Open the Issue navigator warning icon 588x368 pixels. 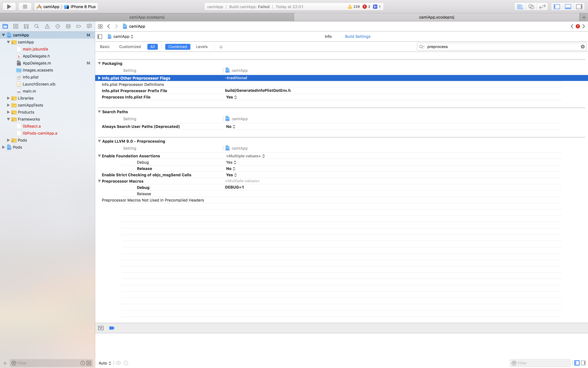click(47, 26)
